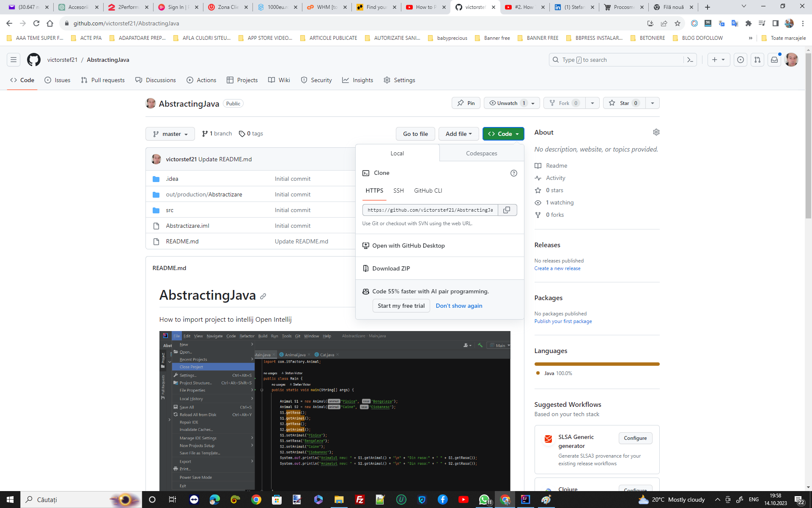The image size is (812, 508).
Task: Select Download ZIP
Action: click(391, 268)
